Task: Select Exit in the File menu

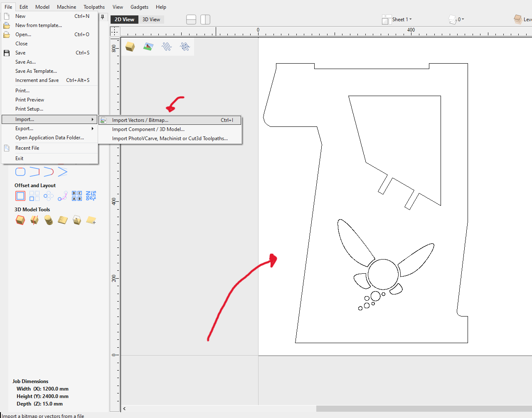Action: pyautogui.click(x=49, y=158)
